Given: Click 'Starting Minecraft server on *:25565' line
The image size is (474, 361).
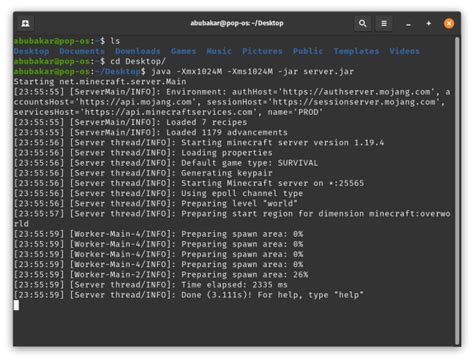Looking at the screenshot, I should coord(272,183).
